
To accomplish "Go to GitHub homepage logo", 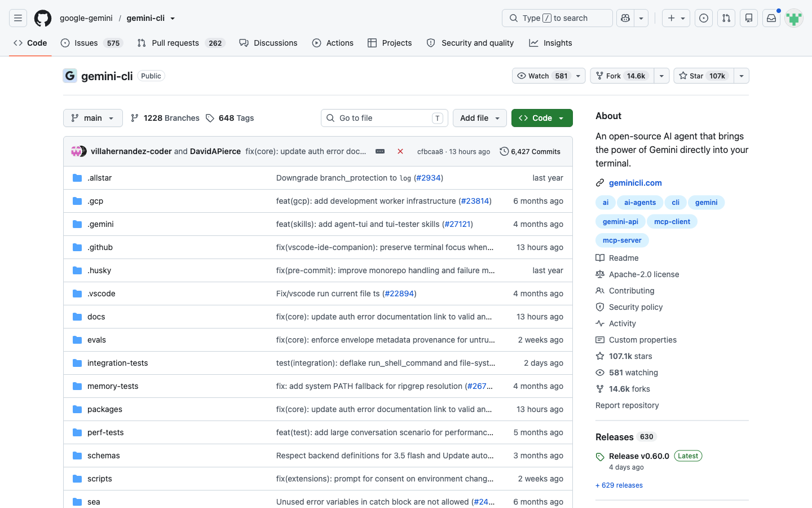I will pyautogui.click(x=43, y=18).
